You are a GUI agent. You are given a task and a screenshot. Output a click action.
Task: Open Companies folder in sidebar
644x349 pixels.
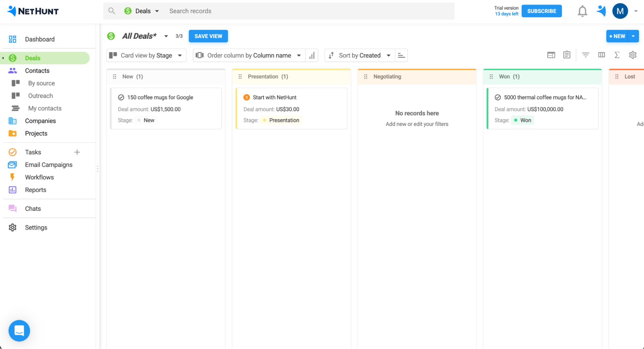(x=40, y=121)
